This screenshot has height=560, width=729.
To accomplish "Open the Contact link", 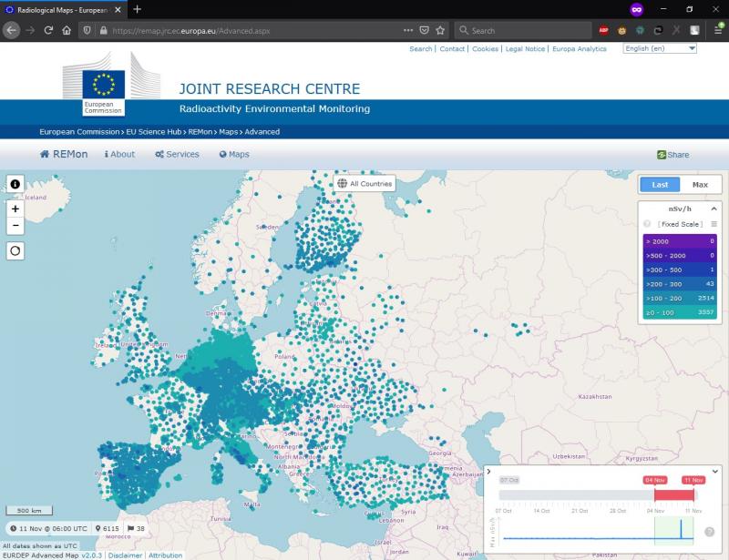I will click(x=452, y=49).
